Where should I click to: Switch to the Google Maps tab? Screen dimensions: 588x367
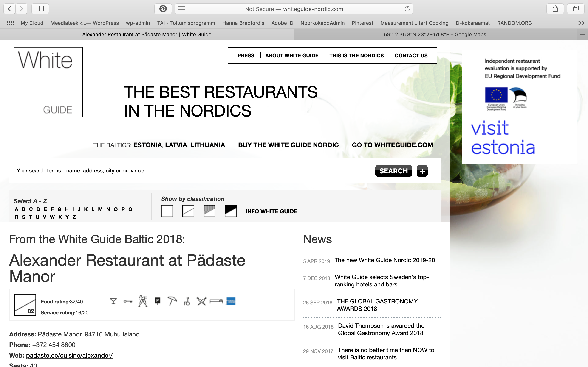click(x=435, y=35)
